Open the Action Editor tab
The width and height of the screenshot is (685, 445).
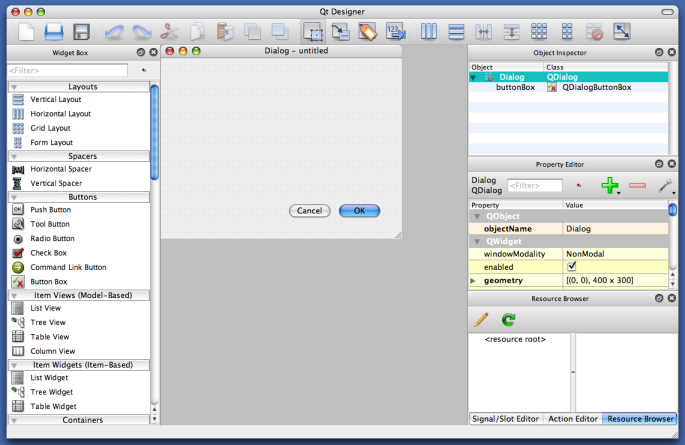[x=573, y=419]
